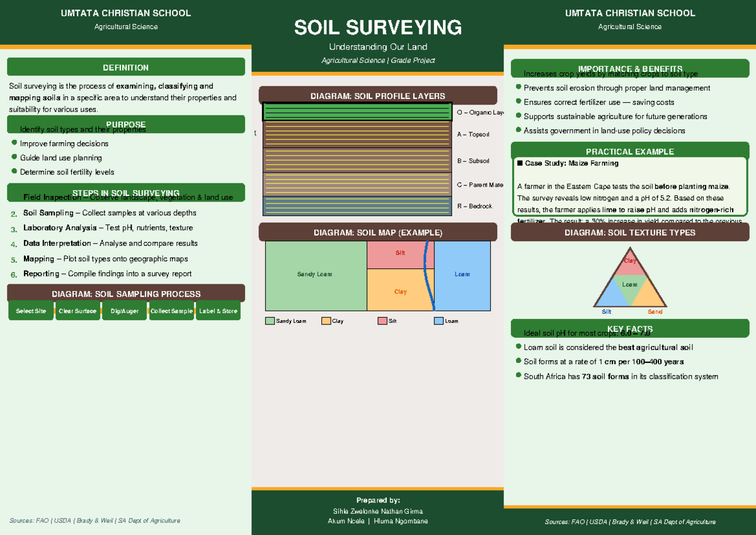The height and width of the screenshot is (535, 756).
Task: Click the Sandy Loam legend color swatch
Action: (270, 321)
